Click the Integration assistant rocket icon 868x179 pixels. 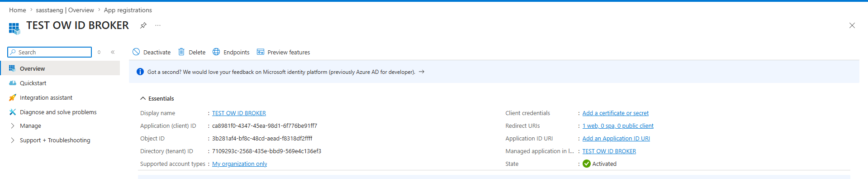point(12,97)
